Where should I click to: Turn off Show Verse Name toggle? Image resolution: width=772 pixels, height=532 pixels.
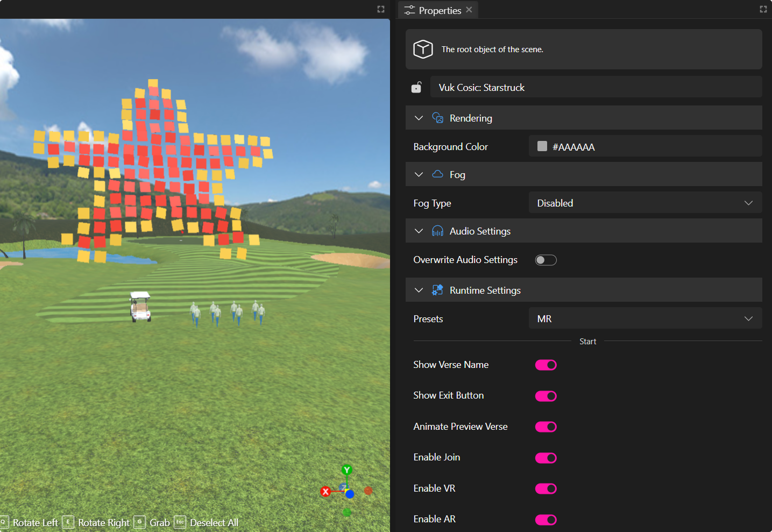pos(546,365)
